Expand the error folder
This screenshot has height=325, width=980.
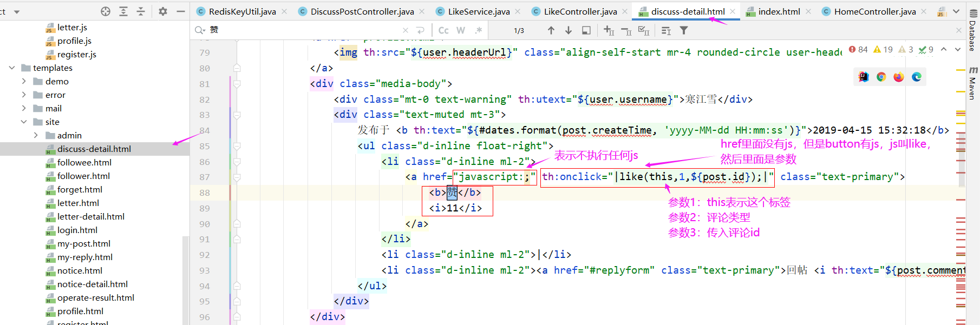[24, 95]
